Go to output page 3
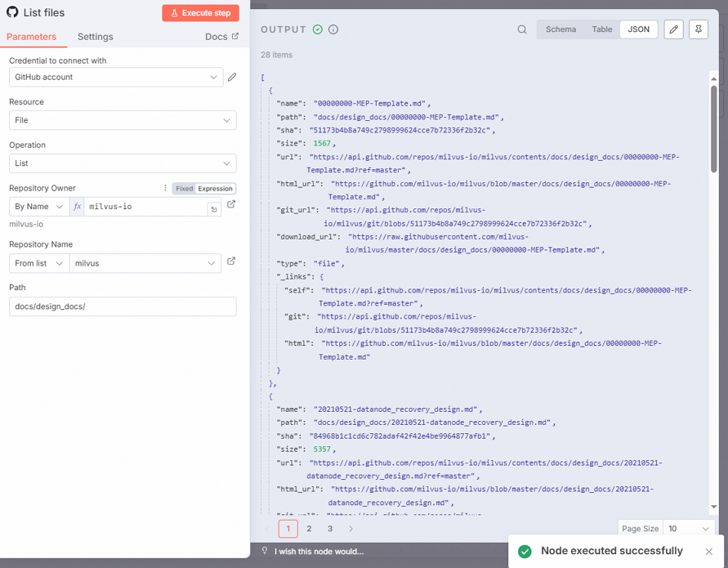 (330, 529)
